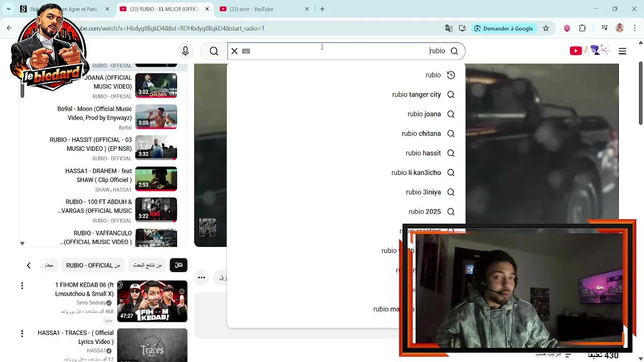Click the 'Bo9al - Moon (Official Music Video' title
The height and width of the screenshot is (362, 644).
95,113
